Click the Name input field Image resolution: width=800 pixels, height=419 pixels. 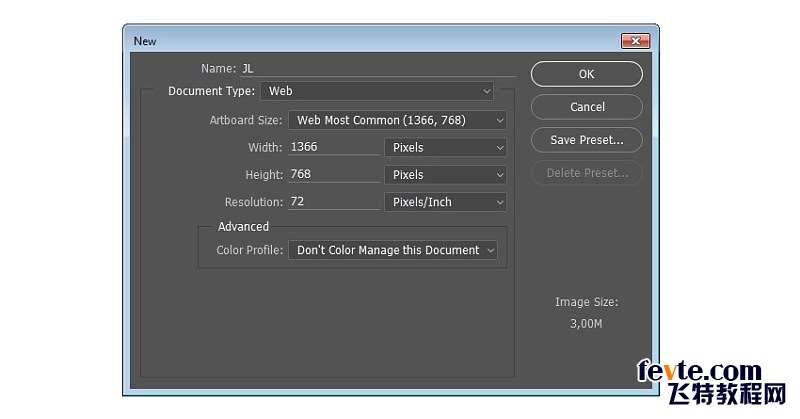pyautogui.click(x=378, y=68)
